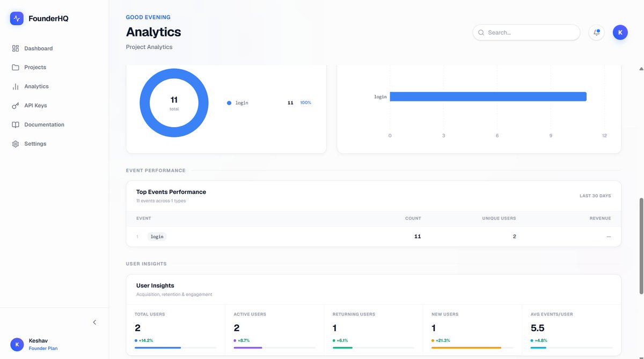Click the Projects folder icon in sidebar

click(x=16, y=68)
